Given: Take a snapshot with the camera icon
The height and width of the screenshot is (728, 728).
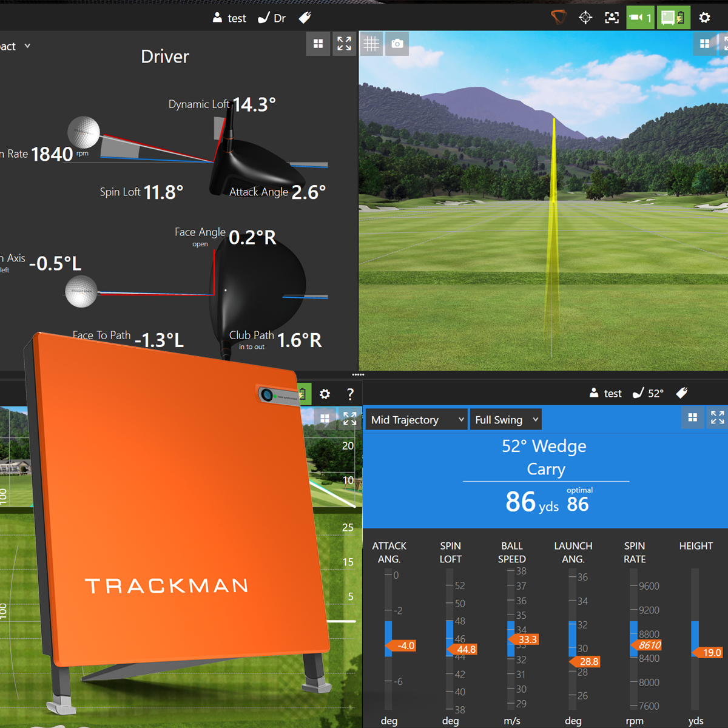Looking at the screenshot, I should click(x=397, y=44).
